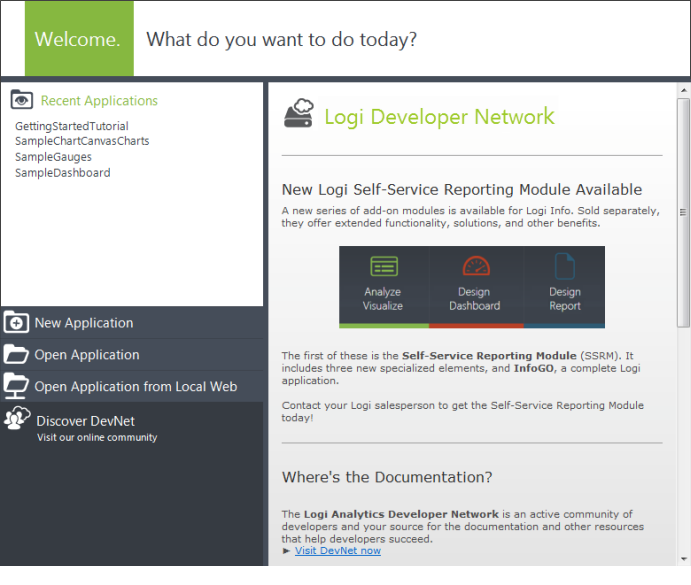Click the Design Dashboard red gauge icon
This screenshot has width=691, height=585.
point(476,266)
